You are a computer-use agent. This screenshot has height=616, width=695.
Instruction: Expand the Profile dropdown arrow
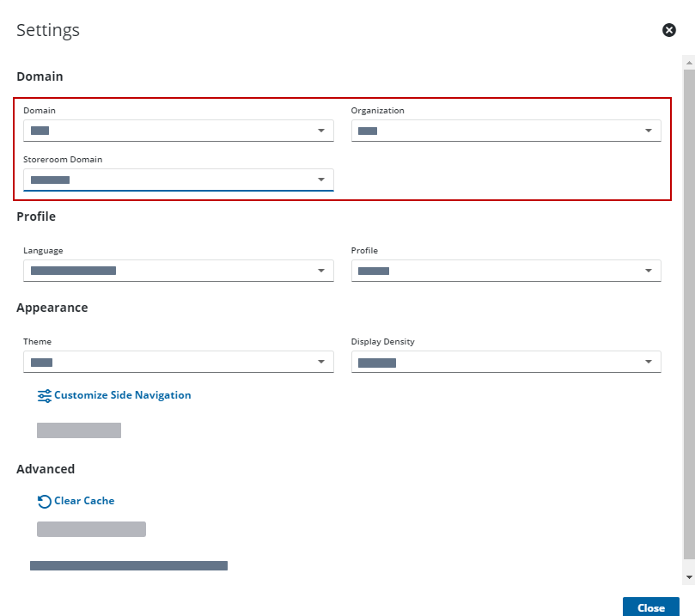tap(649, 271)
